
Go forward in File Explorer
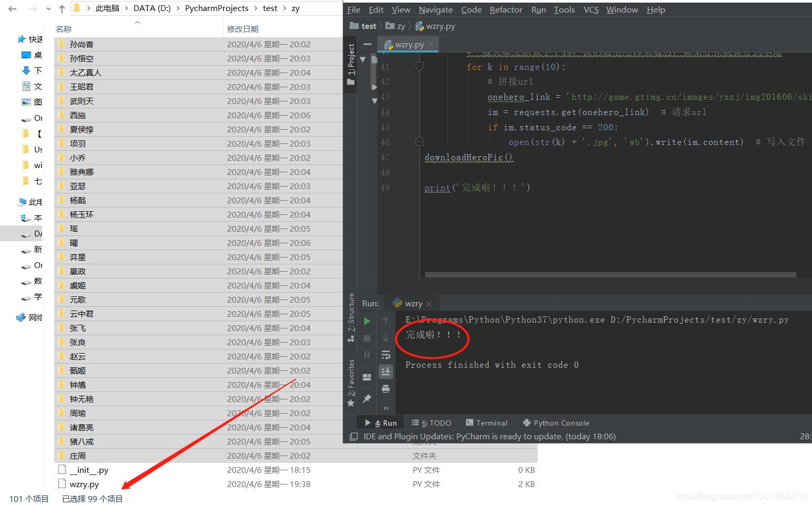33,9
